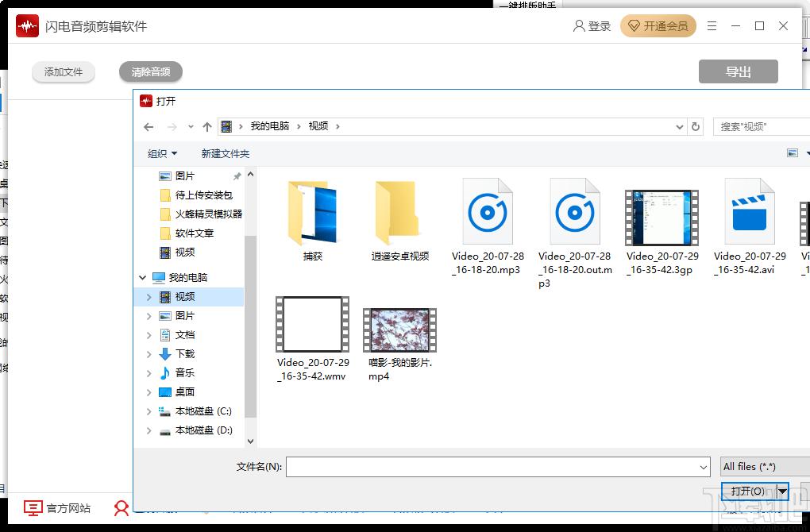This screenshot has width=810, height=532.
Task: Select Video_20-07-29_16-35-42.wmv thumbnail
Action: (313, 325)
